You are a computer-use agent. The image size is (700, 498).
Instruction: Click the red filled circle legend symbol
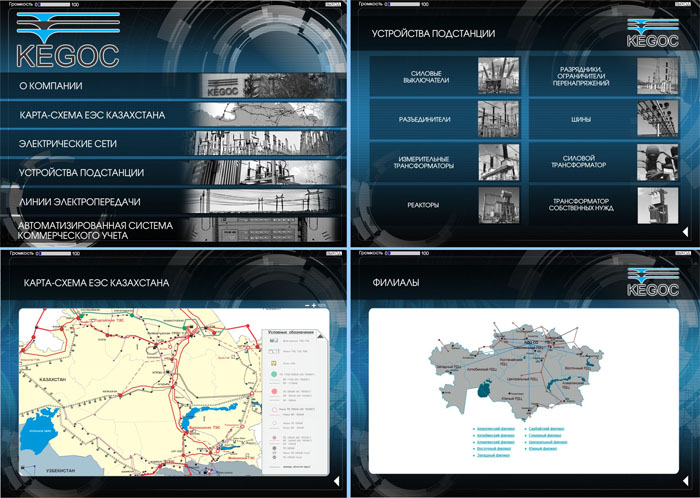[274, 391]
